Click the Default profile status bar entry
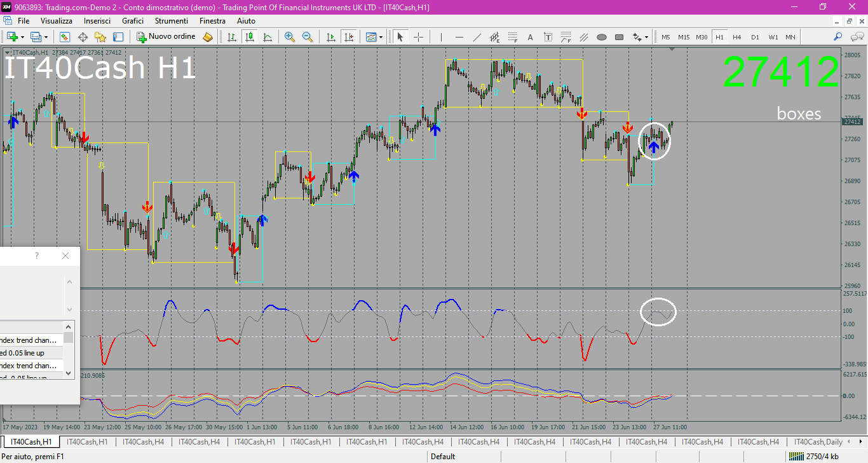Image resolution: width=868 pixels, height=463 pixels. point(443,456)
